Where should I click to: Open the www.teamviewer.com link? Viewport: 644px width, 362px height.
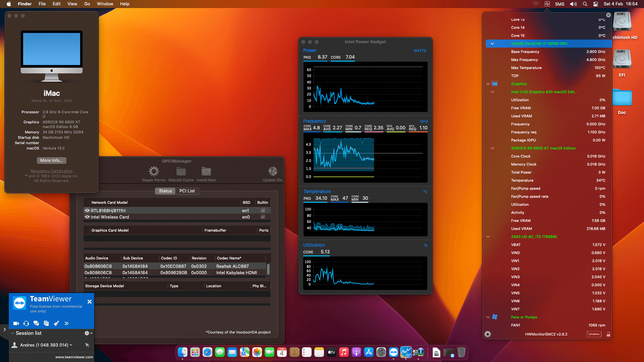(74, 357)
